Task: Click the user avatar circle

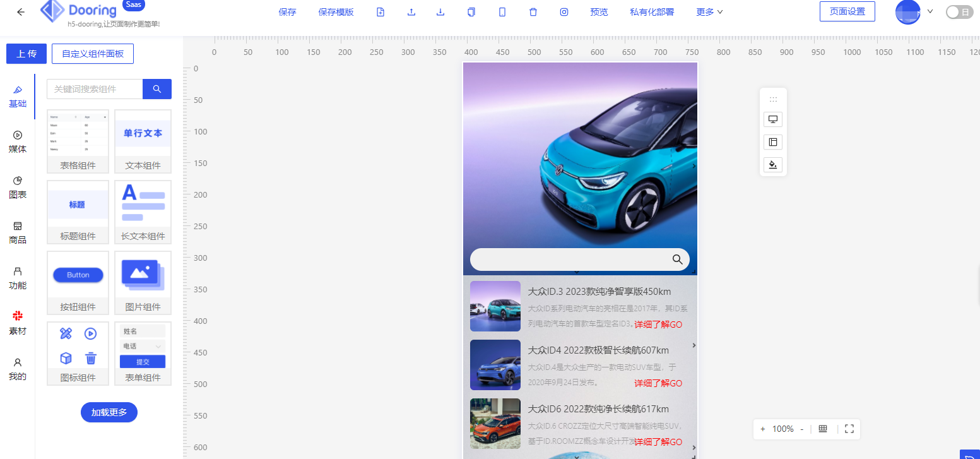Action: (907, 12)
